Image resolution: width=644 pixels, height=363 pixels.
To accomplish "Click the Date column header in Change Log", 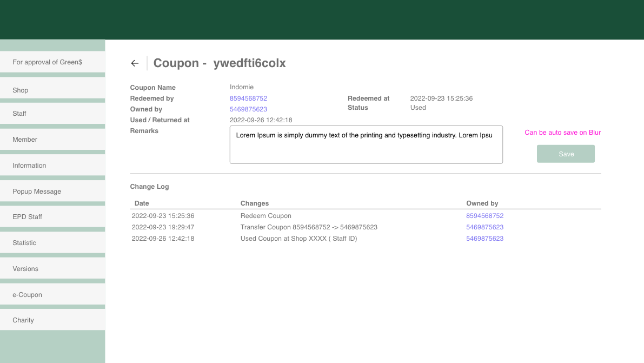I will 142,203.
